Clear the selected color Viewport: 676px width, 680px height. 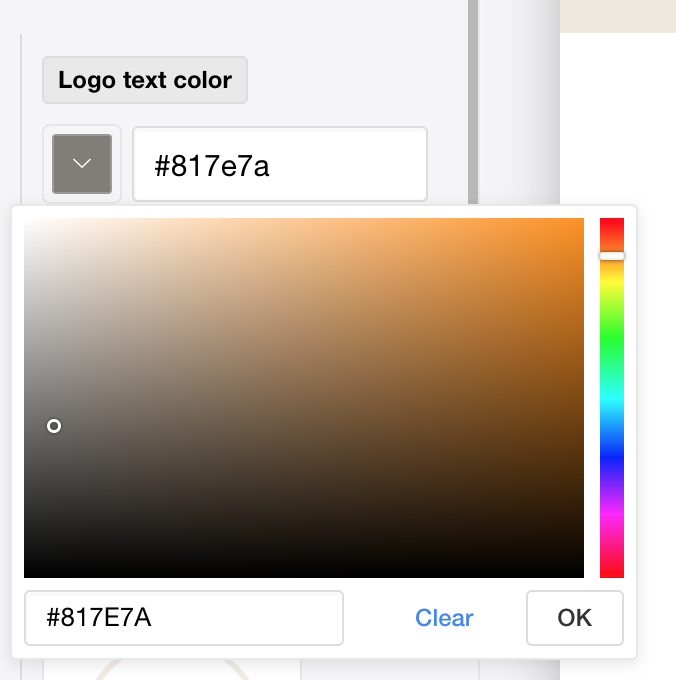pyautogui.click(x=444, y=618)
